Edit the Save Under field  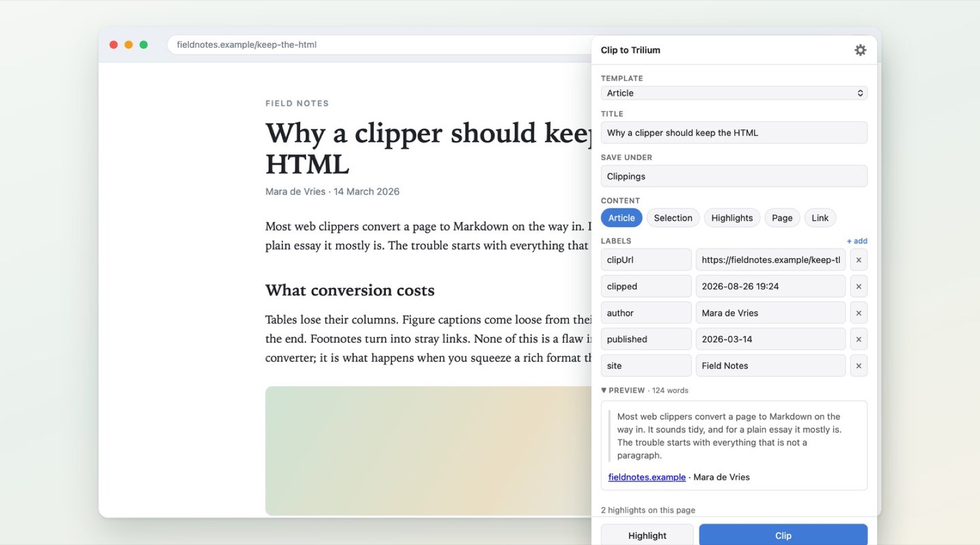point(734,176)
